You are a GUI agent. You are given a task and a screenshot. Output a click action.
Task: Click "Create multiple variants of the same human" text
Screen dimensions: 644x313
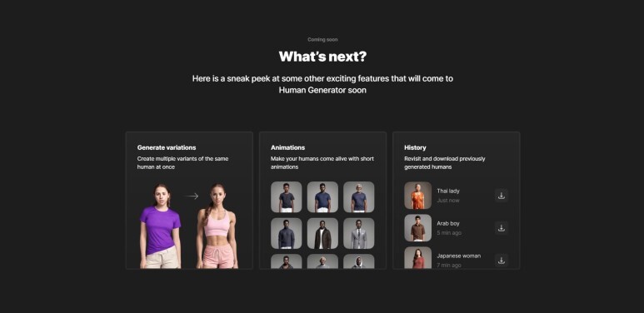point(182,163)
